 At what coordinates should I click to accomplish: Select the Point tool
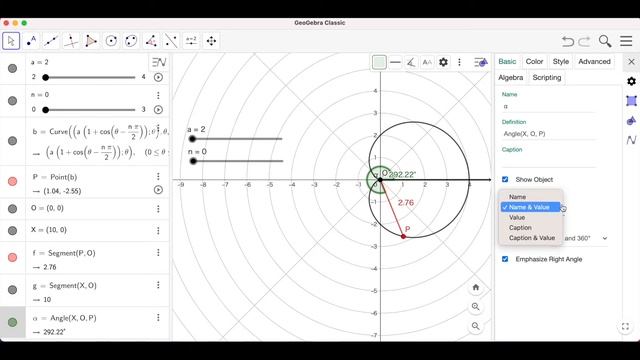tap(31, 41)
